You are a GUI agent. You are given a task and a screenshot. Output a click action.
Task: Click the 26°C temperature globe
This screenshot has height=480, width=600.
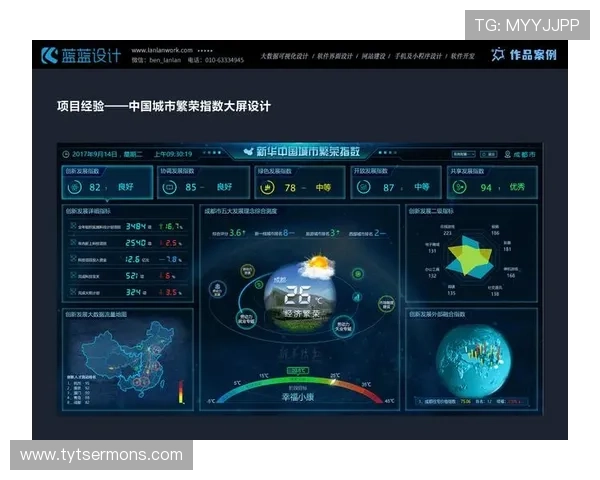coord(300,297)
